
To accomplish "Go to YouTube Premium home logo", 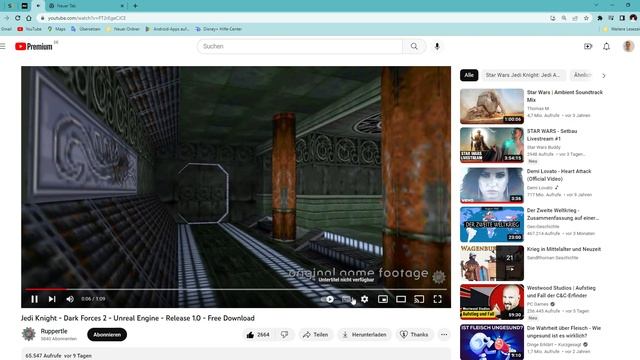I will (34, 47).
